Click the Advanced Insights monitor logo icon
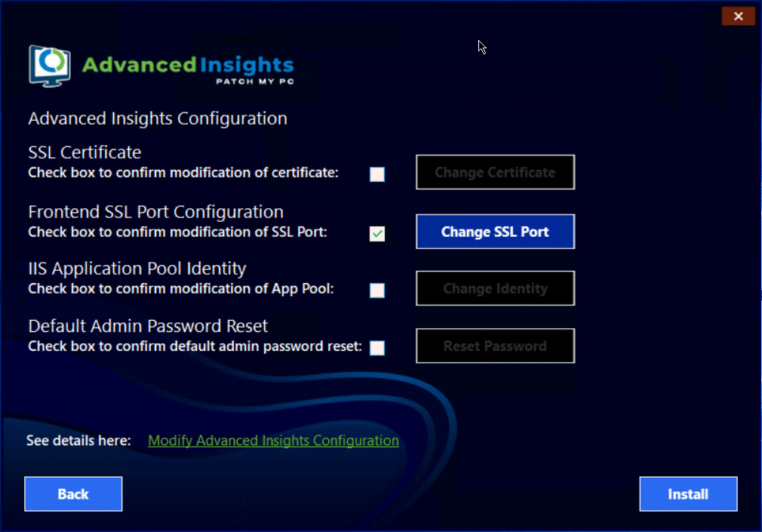The width and height of the screenshot is (762, 532). (51, 66)
